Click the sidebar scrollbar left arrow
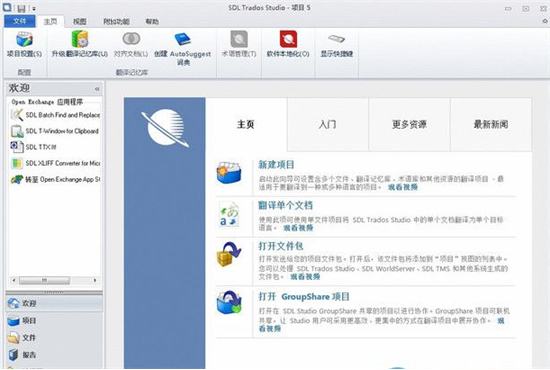 [x=14, y=281]
